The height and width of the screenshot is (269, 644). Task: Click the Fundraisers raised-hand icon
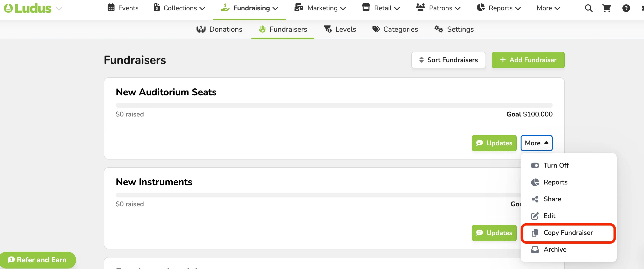coord(262,29)
